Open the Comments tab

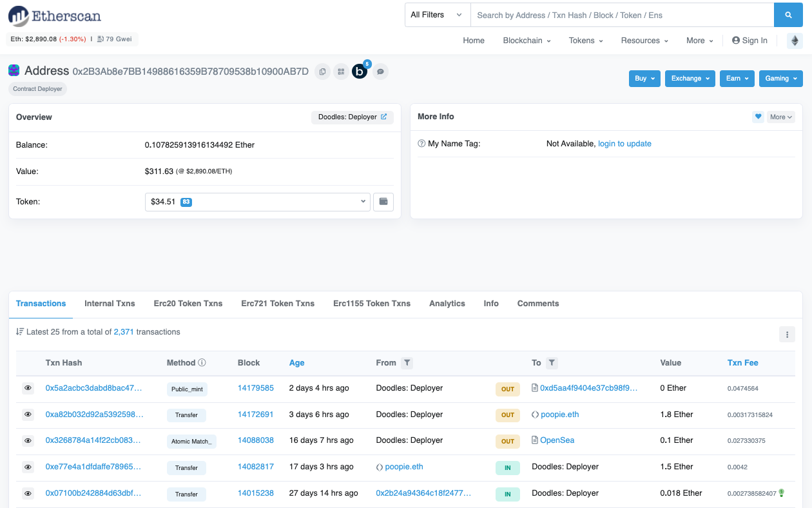point(538,304)
